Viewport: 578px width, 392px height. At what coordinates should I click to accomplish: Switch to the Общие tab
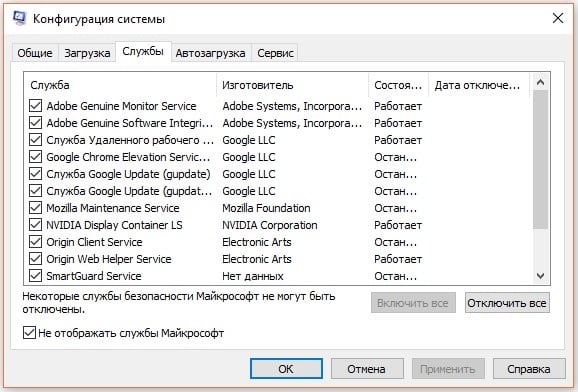click(35, 53)
